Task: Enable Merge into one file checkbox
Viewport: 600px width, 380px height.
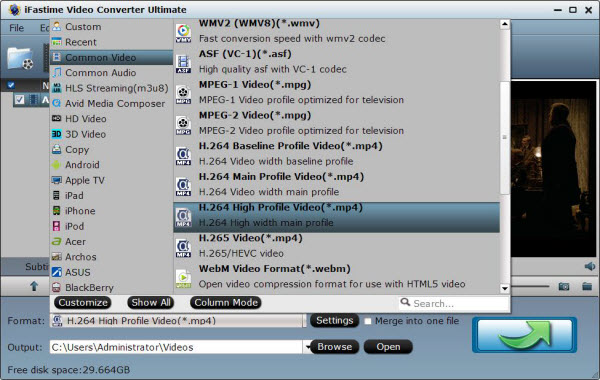Action: pos(368,321)
